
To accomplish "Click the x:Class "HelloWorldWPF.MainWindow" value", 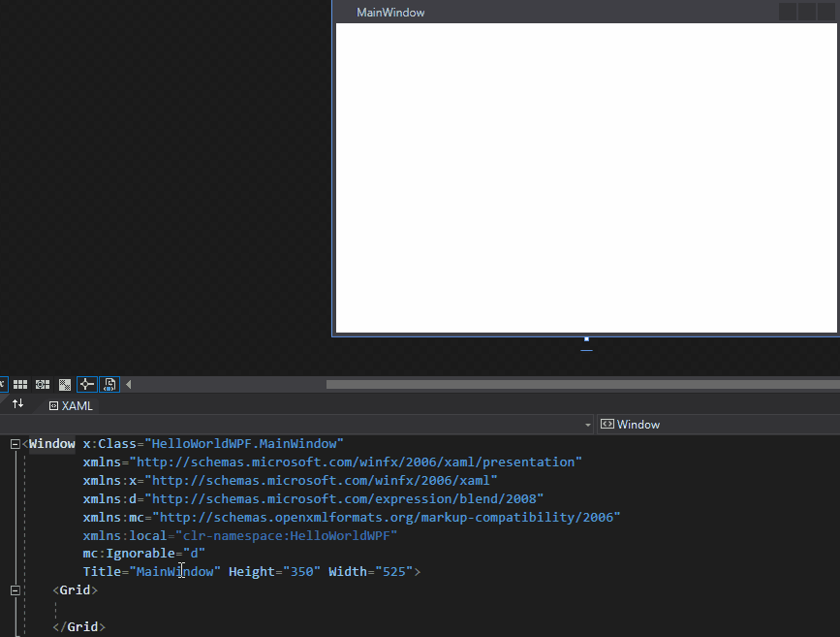I will 247,444.
